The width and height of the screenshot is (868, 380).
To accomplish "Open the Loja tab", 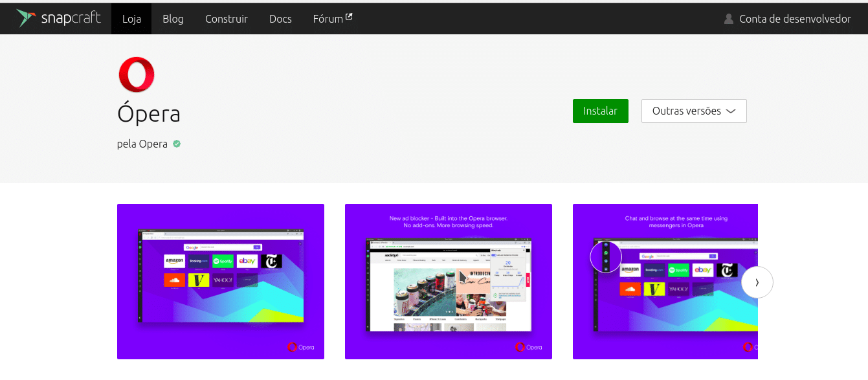I will tap(131, 19).
